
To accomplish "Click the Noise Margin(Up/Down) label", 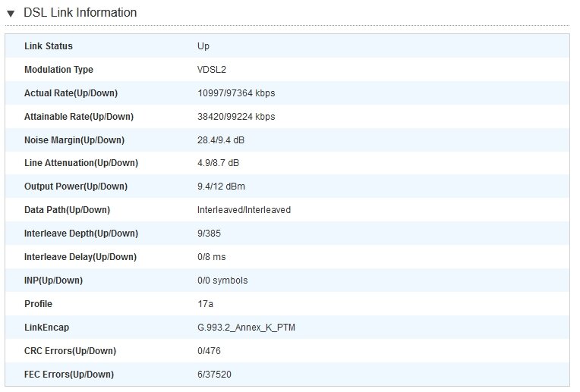I will coord(74,140).
